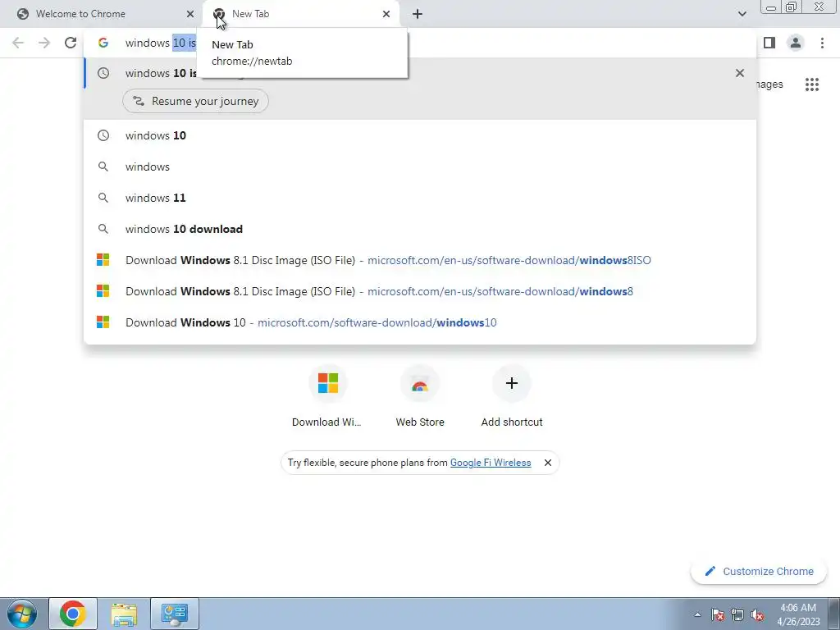This screenshot has height=630, width=840.
Task: Open the software-download/windows8 suggestion
Action: coord(420,291)
